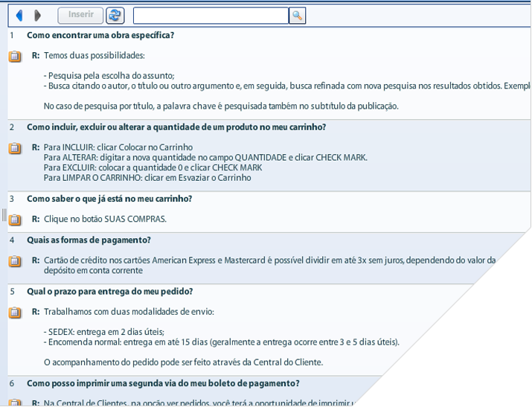Viewport: 532px width, 407px height.
Task: Click answer 'Clique no botão SUAS COMPRAS.'
Action: coord(105,219)
